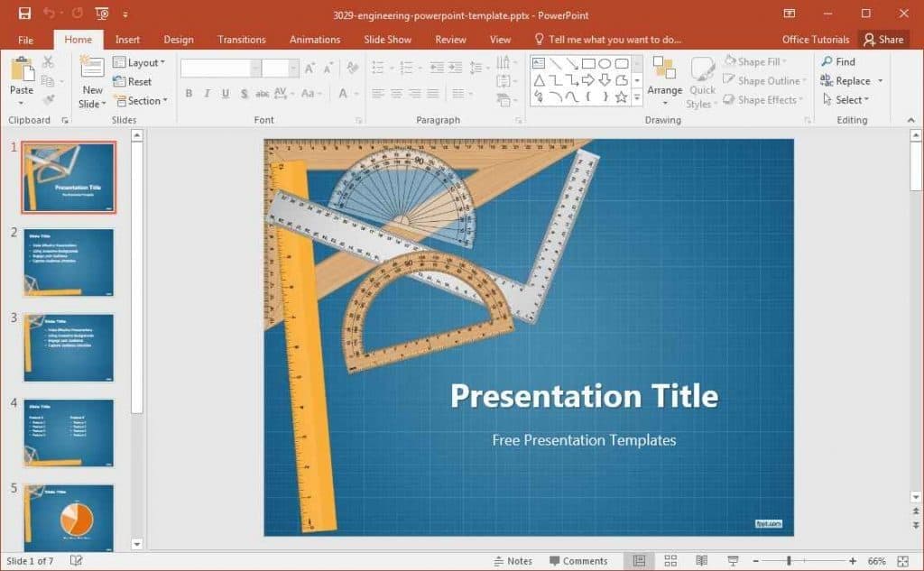
Task: Click spell check icon in status bar
Action: pos(76,560)
